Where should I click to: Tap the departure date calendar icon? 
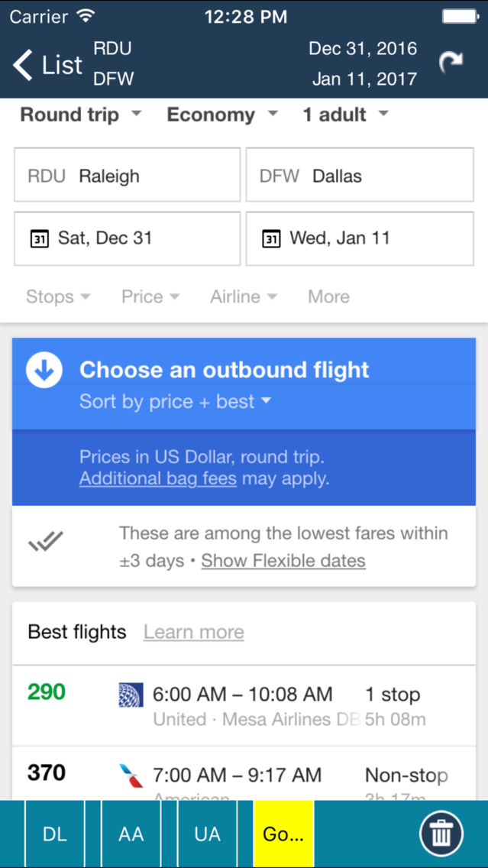[40, 238]
